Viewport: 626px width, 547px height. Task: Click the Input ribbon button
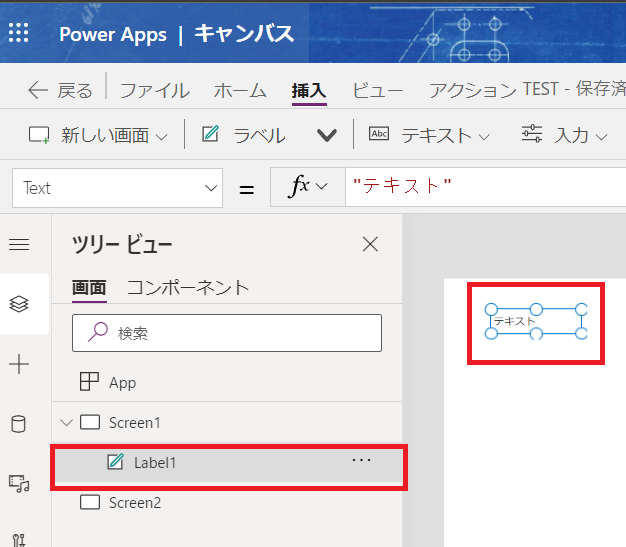click(565, 135)
